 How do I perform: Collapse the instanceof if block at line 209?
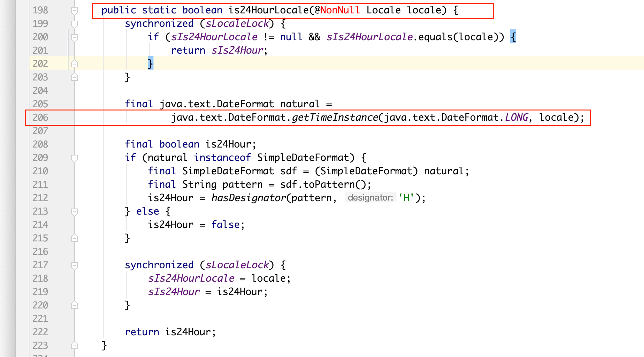[75, 158]
